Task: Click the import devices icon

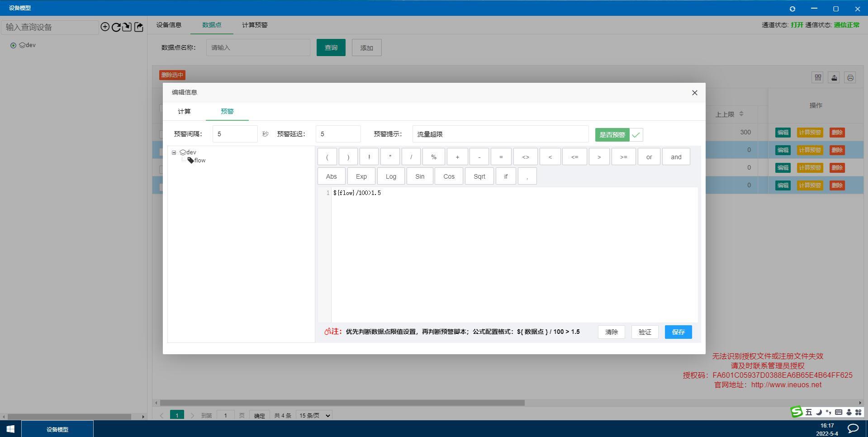Action: pyautogui.click(x=127, y=27)
